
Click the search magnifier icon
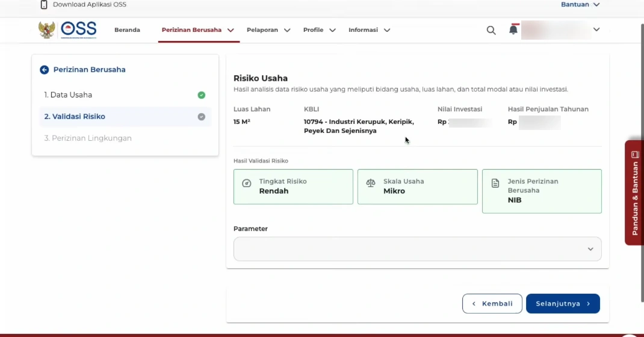(491, 30)
